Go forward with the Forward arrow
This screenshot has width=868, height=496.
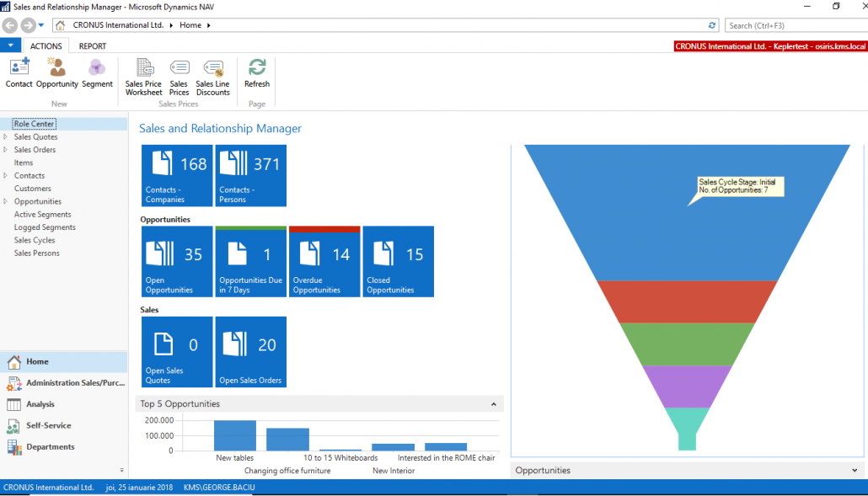coord(28,25)
